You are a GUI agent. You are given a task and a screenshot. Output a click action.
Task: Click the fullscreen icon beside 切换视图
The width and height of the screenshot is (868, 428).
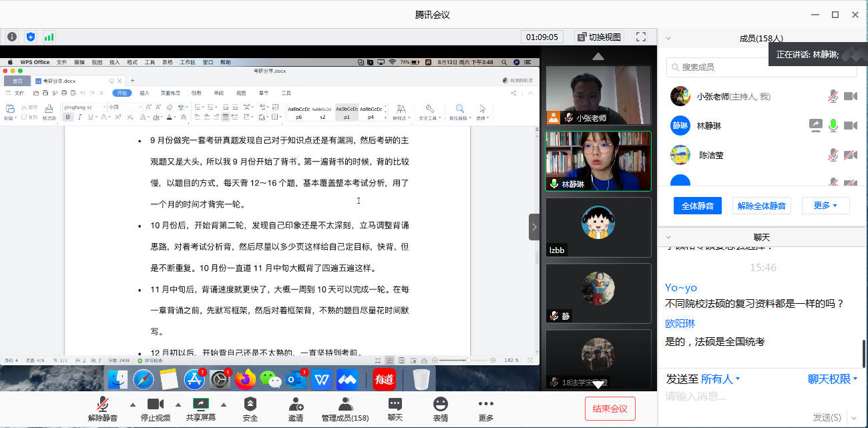point(640,37)
